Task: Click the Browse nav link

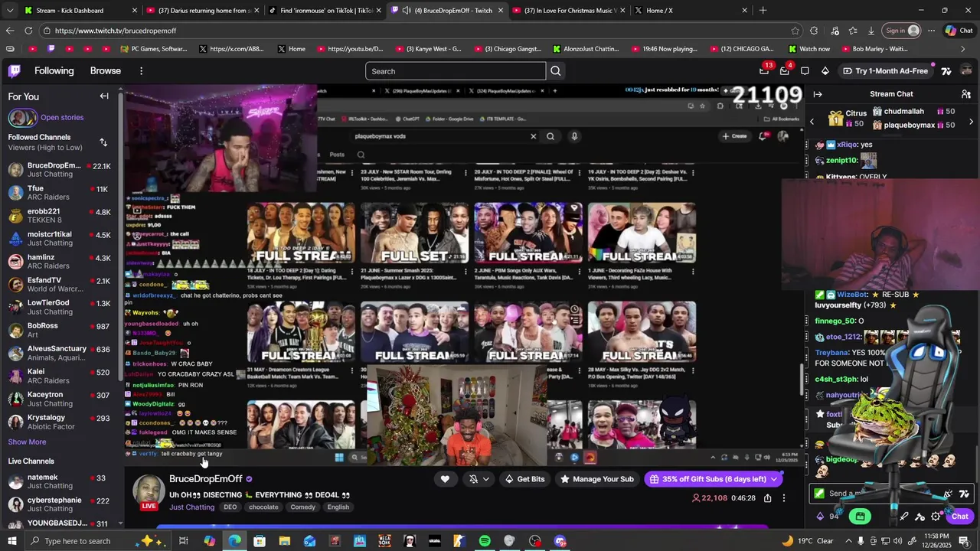Action: click(106, 70)
